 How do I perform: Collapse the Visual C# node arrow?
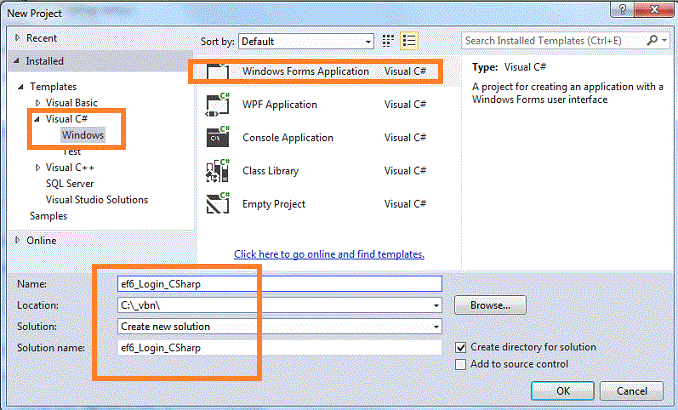click(x=37, y=119)
